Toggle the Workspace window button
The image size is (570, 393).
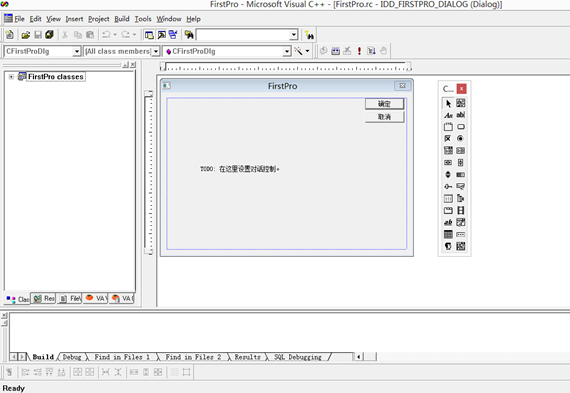coord(149,35)
